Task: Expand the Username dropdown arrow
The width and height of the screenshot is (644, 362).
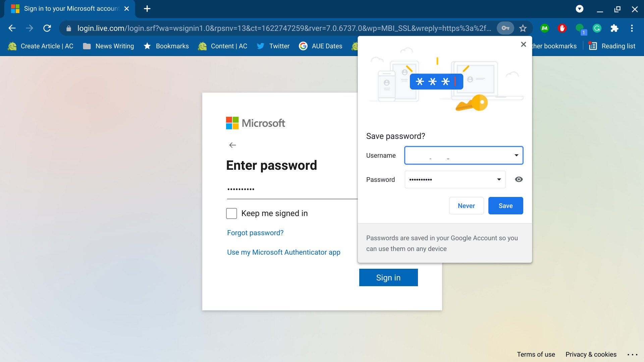Action: [x=516, y=155]
